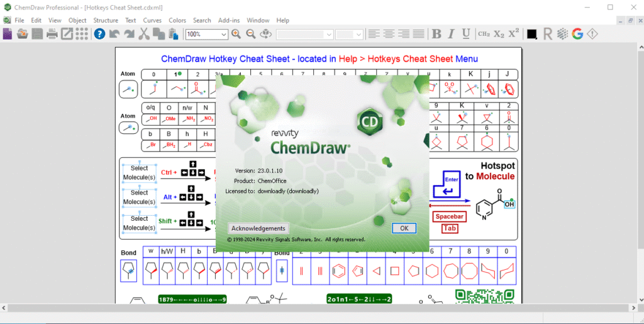644x324 pixels.
Task: Click the print icon in toolbar
Action: tap(52, 34)
